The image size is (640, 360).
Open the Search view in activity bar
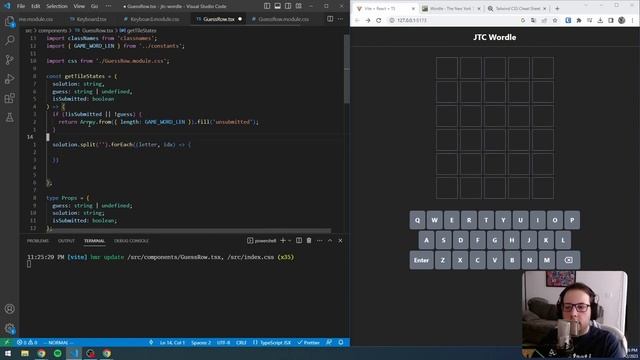coord(9,40)
